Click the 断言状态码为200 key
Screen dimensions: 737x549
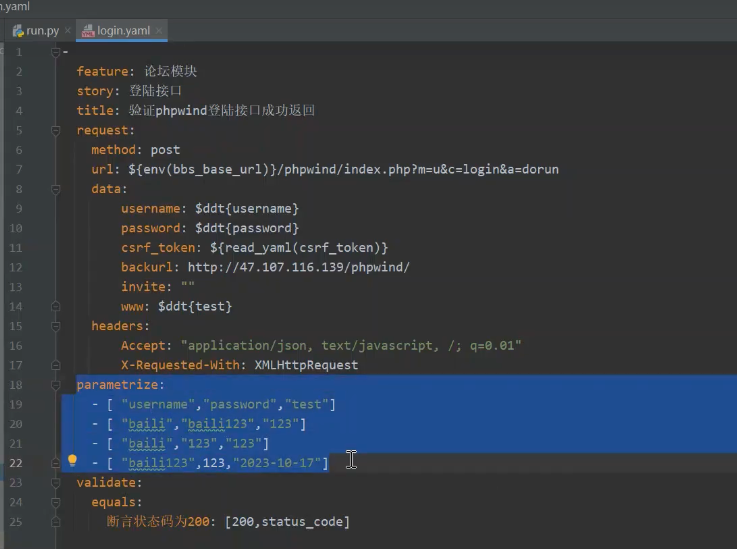pos(158,522)
